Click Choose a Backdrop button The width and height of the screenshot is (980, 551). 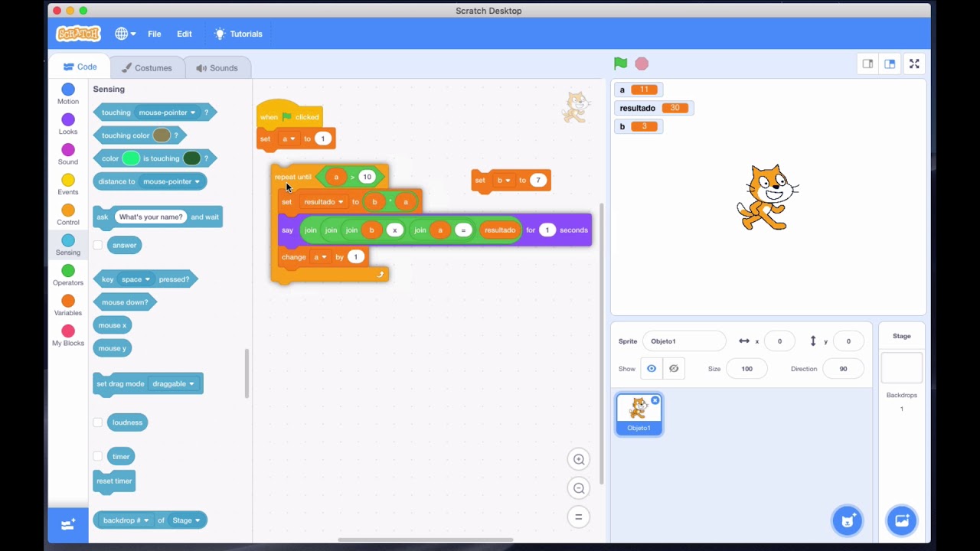[902, 521]
